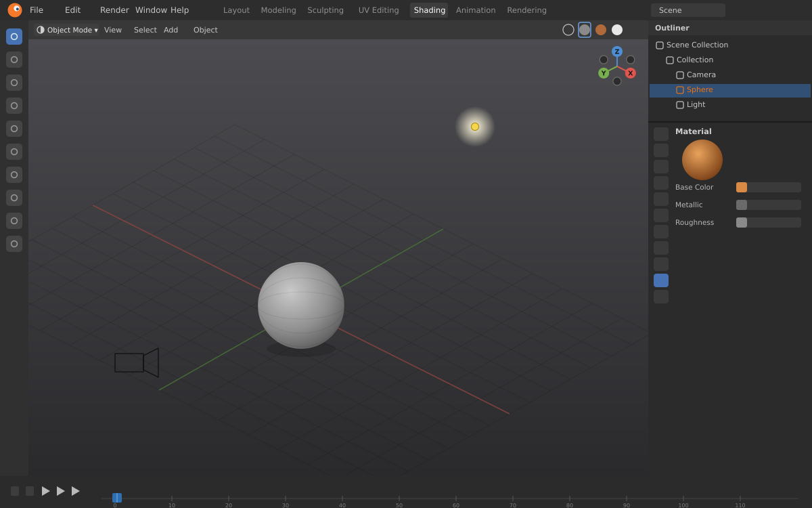Select the light object in viewport

pyautogui.click(x=475, y=127)
